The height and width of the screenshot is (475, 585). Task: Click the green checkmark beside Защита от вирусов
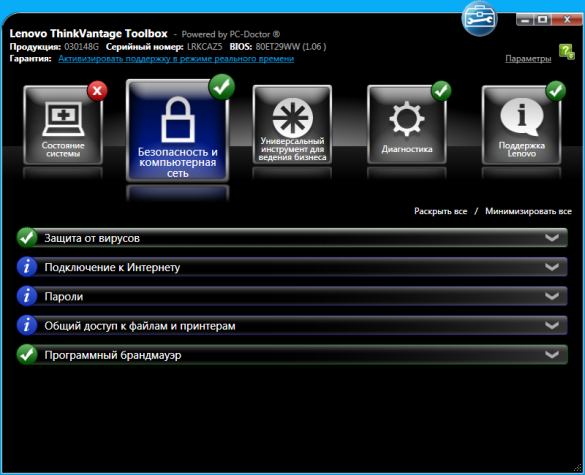pos(27,238)
